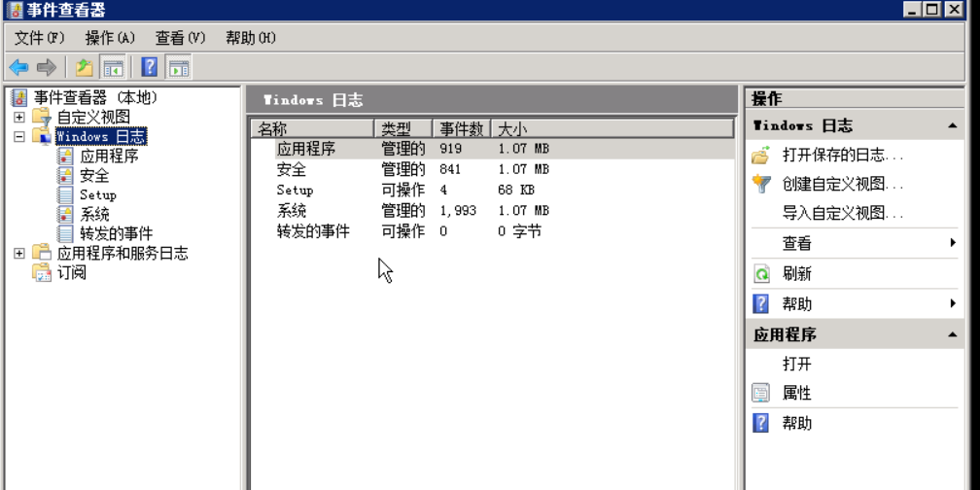Click the 订阅 subscriptions icon in tree
The height and width of the screenshot is (490, 980).
tap(42, 272)
